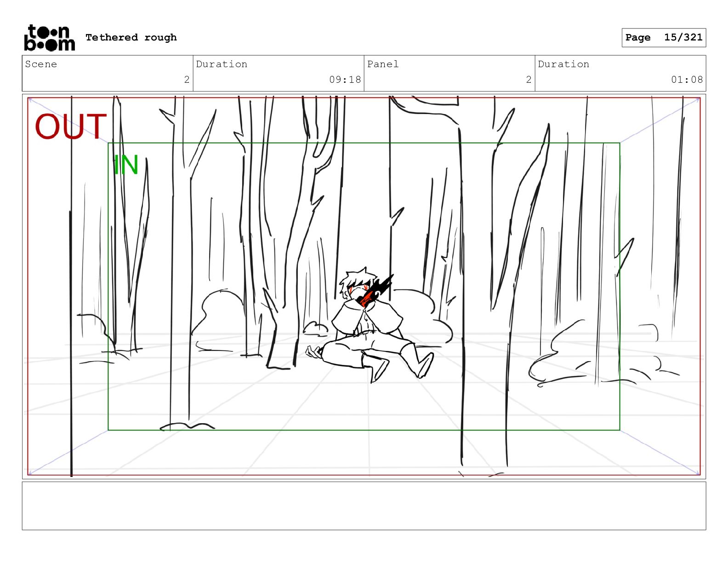
Task: Select the 'Tethered rough' title text
Action: pos(131,37)
